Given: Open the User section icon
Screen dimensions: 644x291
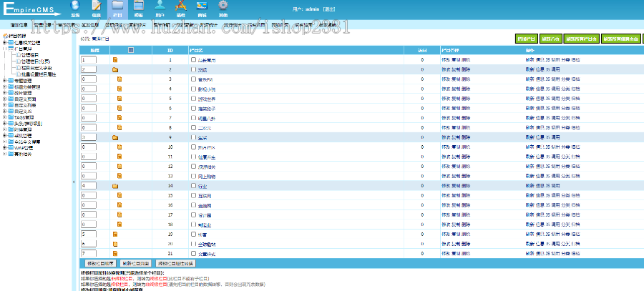Looking at the screenshot, I should pos(160,6).
